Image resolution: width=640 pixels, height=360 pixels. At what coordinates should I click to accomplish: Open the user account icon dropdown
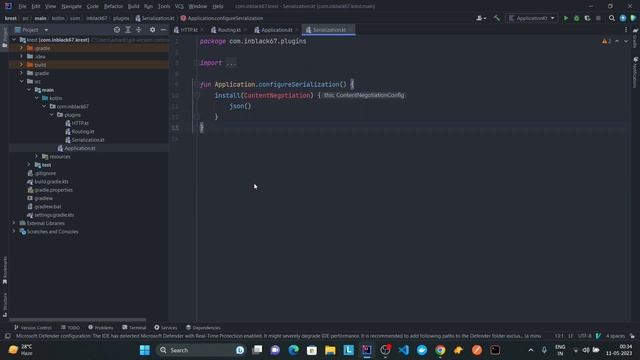coord(481,18)
